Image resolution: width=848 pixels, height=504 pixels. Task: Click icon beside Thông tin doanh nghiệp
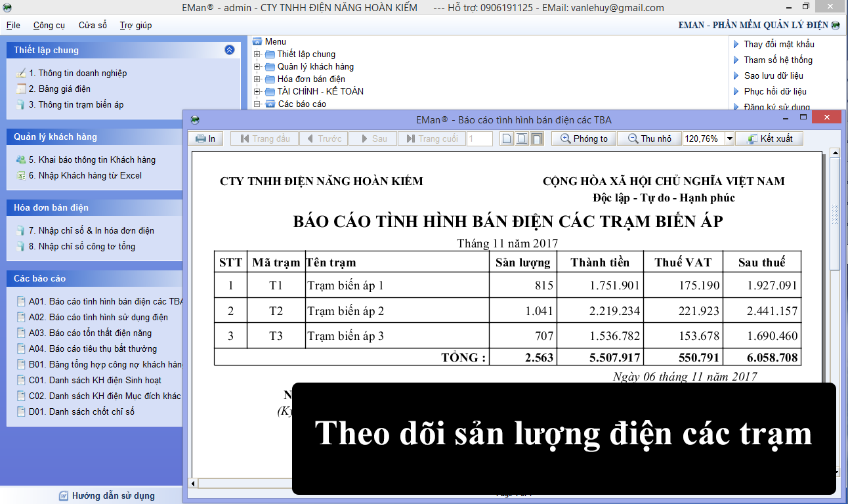click(x=21, y=73)
